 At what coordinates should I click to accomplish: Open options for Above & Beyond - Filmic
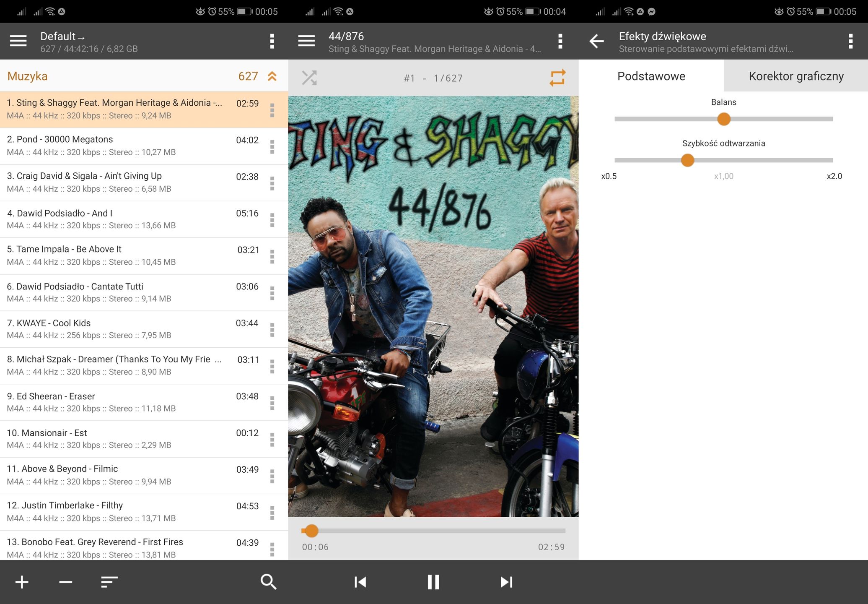click(x=272, y=476)
